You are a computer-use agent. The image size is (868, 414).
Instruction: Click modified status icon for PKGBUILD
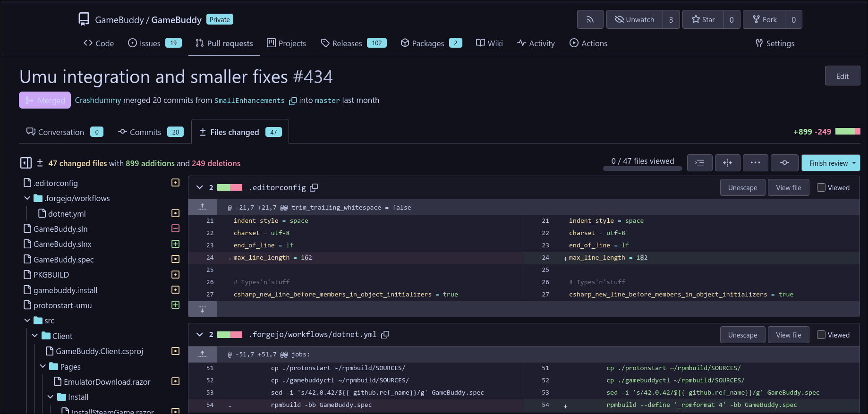coord(175,274)
